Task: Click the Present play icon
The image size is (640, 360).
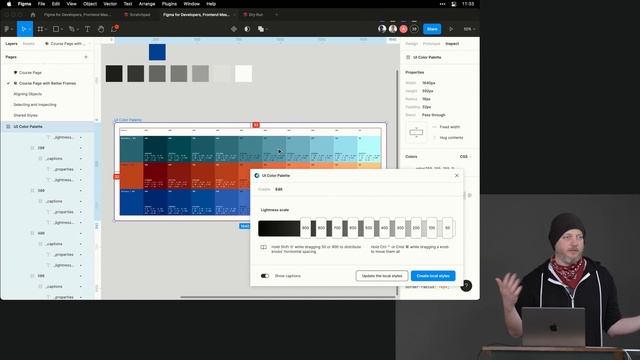Action: click(x=451, y=29)
